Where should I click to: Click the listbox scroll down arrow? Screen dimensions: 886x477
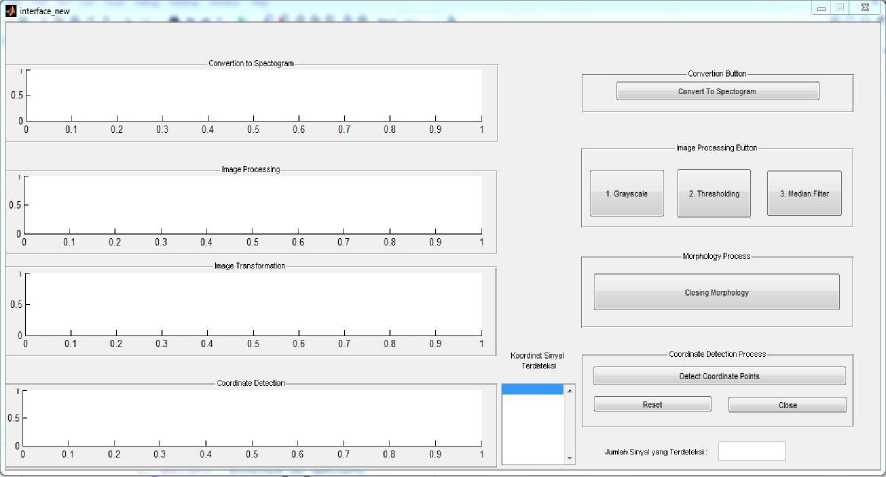570,458
